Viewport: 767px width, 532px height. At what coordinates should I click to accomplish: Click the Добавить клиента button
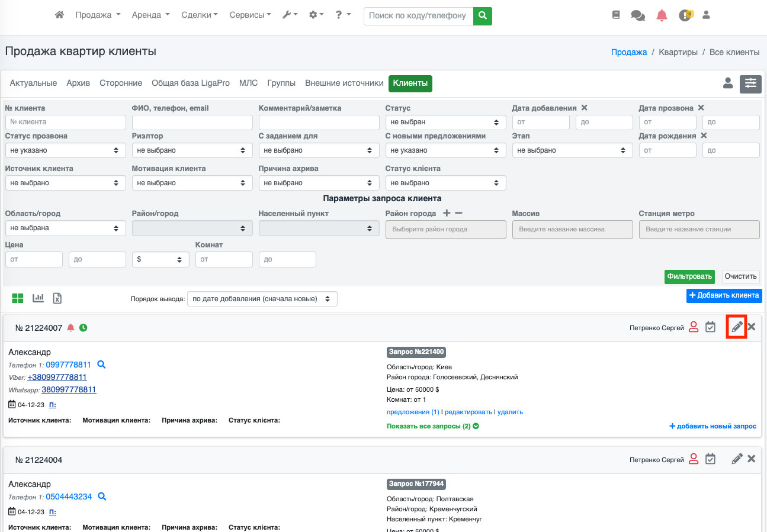tap(724, 295)
